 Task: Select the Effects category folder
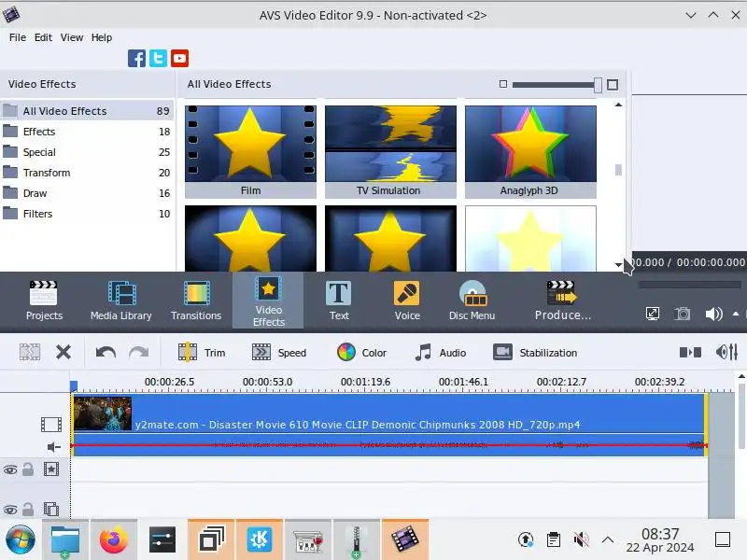point(87,132)
